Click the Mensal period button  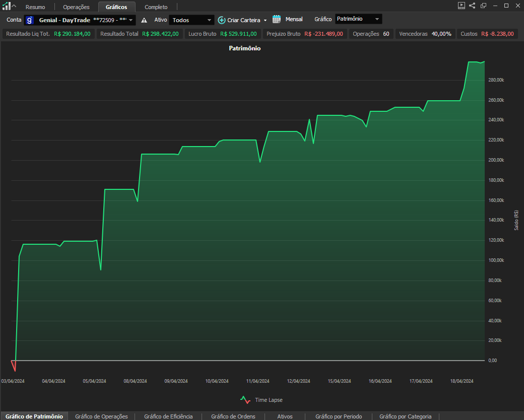pos(294,19)
